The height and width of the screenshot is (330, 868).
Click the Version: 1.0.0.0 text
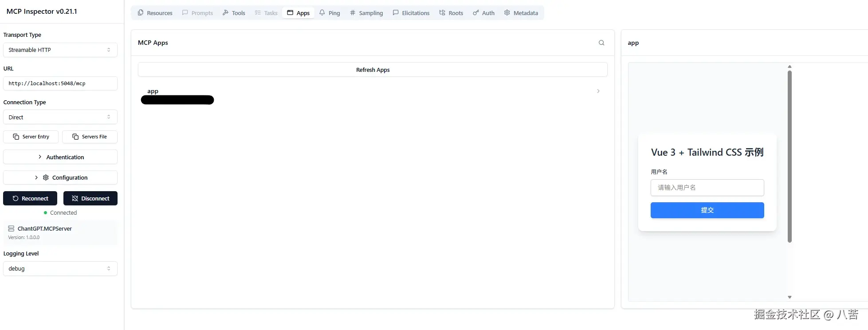24,237
